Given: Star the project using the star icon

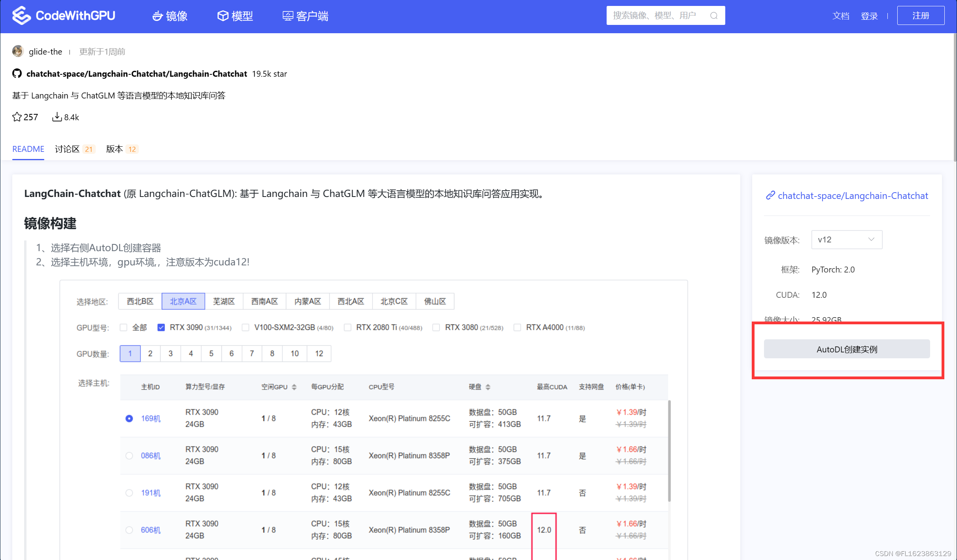Looking at the screenshot, I should click(17, 117).
